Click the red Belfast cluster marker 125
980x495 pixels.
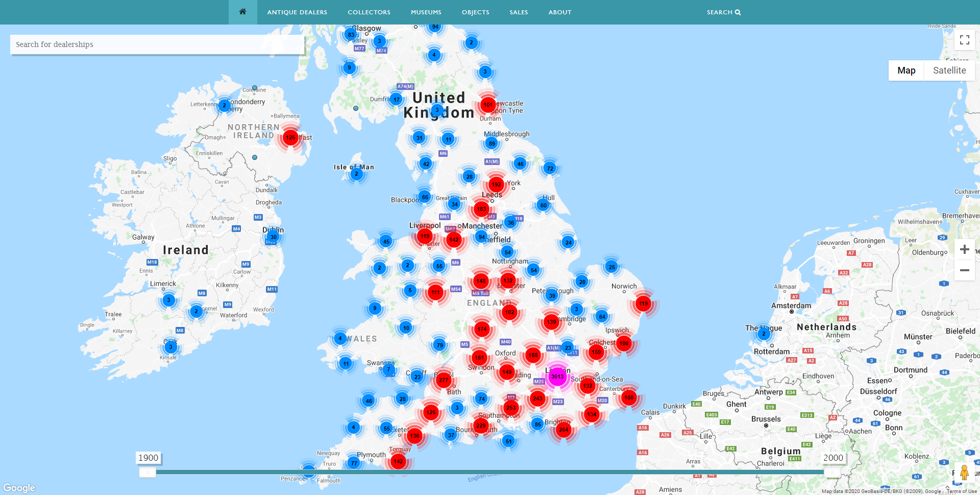click(x=290, y=137)
